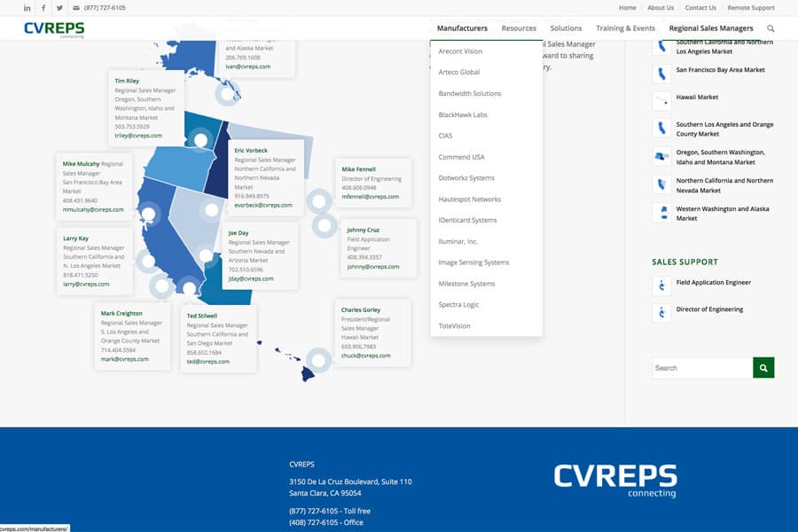Click the Field Application Engineer icon
Viewport: 798px width, 532px height.
coord(661,286)
